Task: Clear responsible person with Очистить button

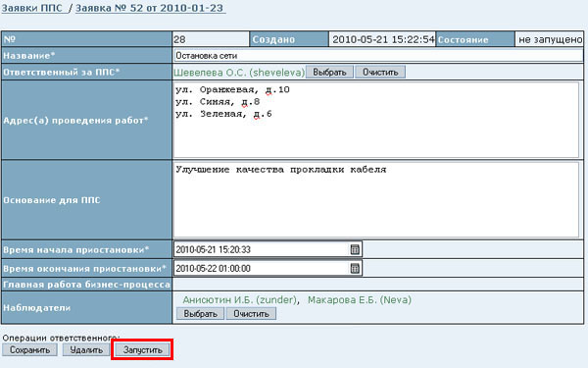Action: [380, 72]
